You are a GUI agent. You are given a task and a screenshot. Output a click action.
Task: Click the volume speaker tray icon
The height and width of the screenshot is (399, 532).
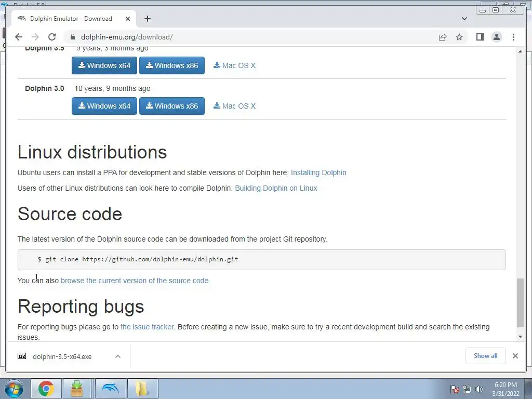pos(479,389)
